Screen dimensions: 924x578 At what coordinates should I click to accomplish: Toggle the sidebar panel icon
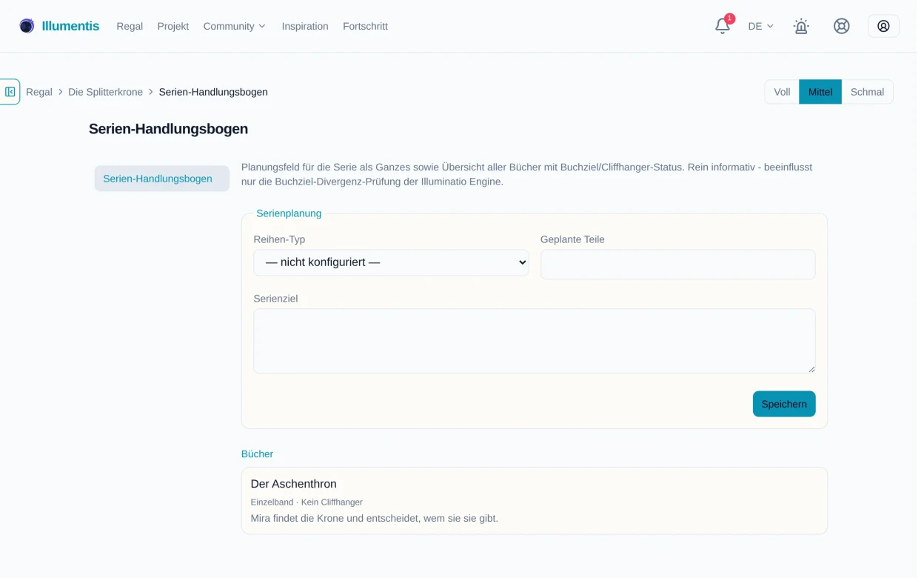pos(10,92)
